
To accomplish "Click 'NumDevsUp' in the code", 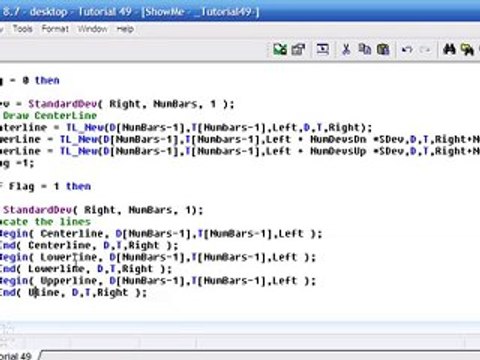I will click(338, 151).
